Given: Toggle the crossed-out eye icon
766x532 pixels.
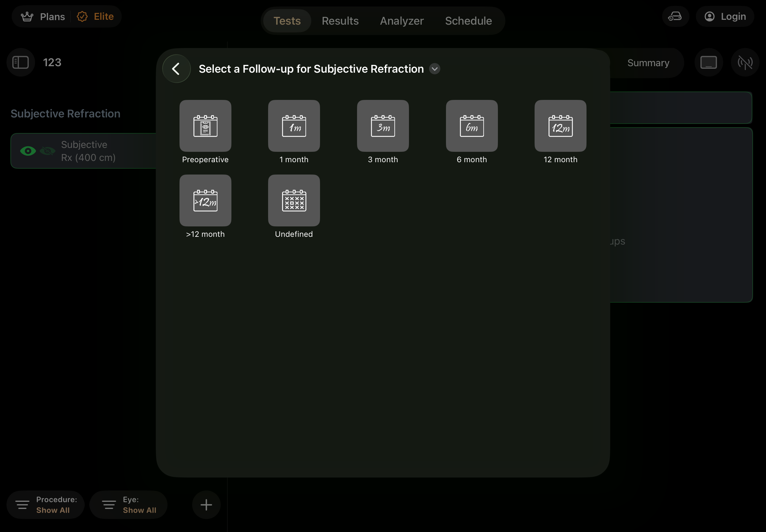Looking at the screenshot, I should (47, 151).
